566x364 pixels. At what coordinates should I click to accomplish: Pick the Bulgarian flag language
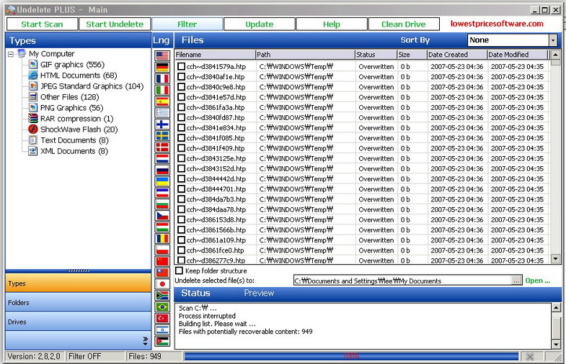tap(162, 204)
